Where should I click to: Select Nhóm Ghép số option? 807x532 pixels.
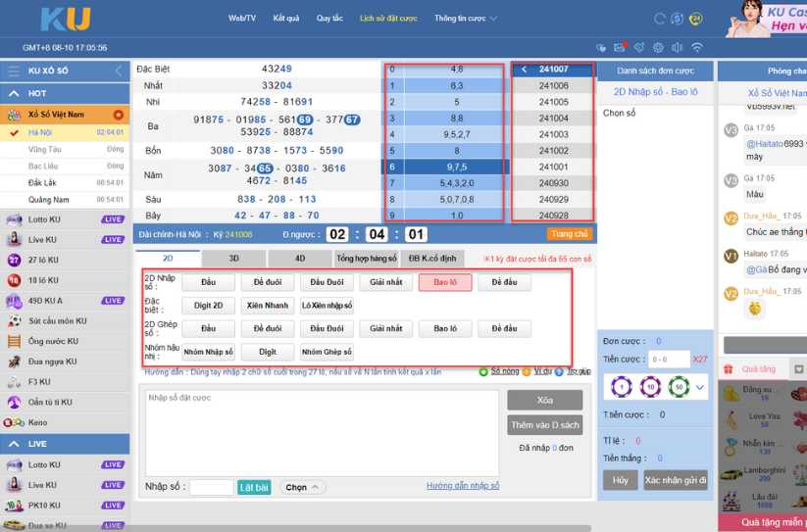click(x=327, y=352)
